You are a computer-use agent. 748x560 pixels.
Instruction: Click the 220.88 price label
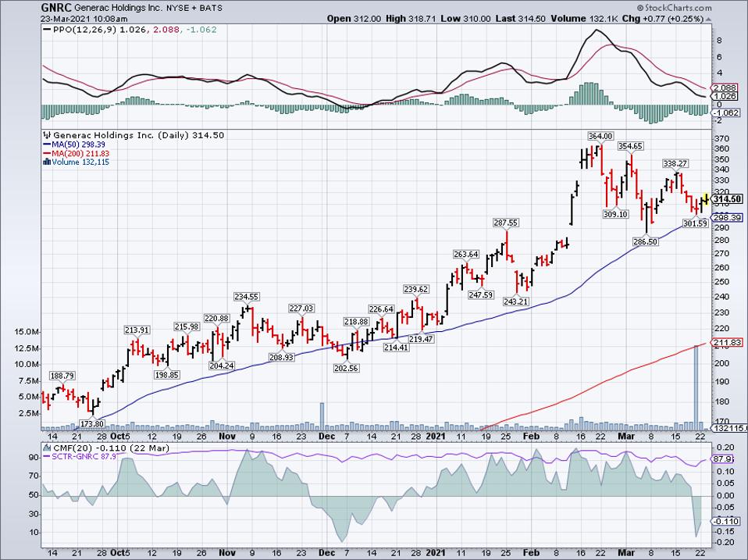216,318
